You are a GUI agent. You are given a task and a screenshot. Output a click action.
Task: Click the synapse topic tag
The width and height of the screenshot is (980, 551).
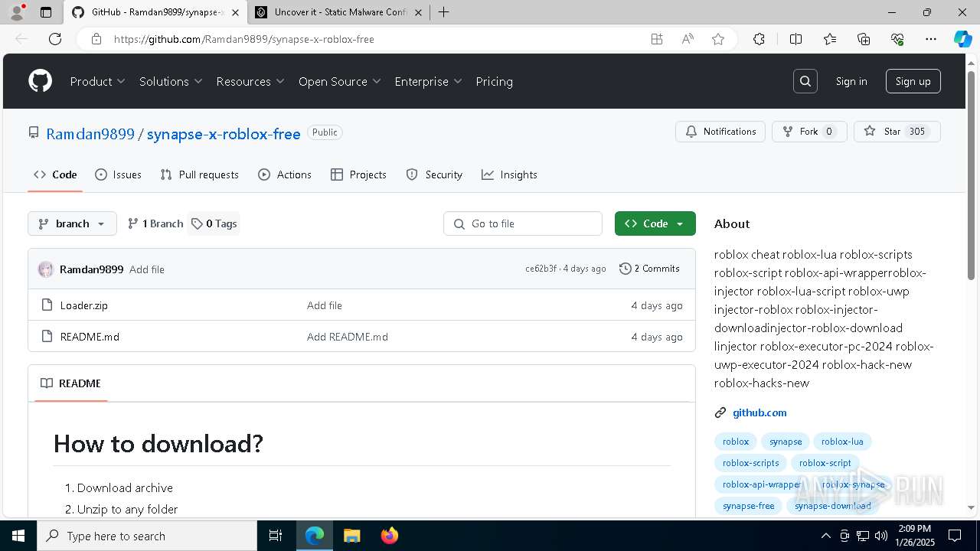[786, 442]
